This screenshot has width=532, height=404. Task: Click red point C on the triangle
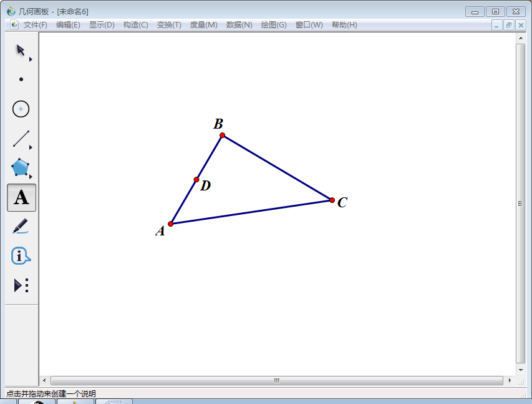point(332,200)
